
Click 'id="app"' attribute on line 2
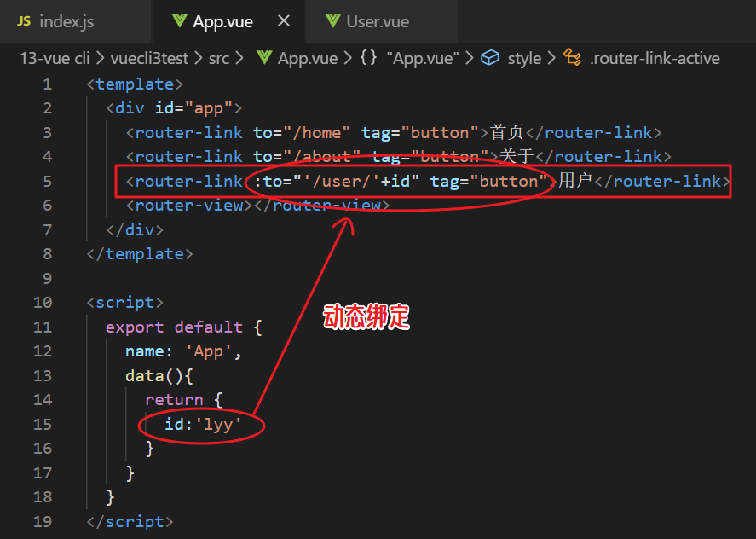(193, 108)
